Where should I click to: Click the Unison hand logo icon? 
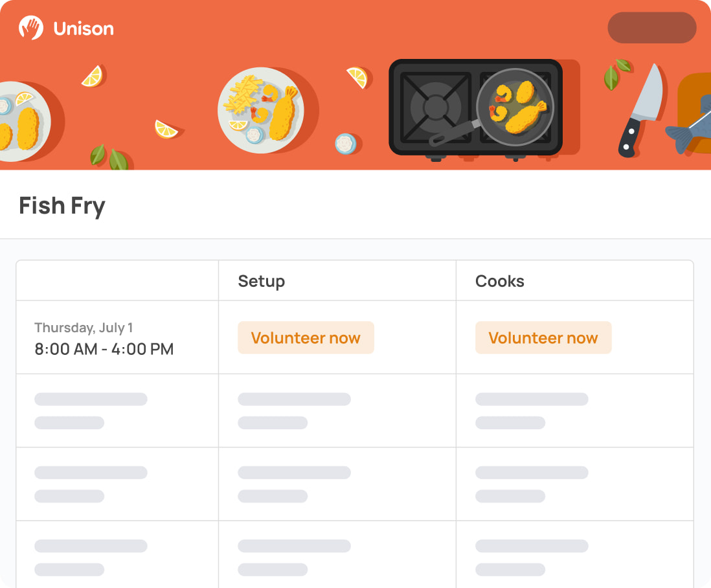click(31, 28)
